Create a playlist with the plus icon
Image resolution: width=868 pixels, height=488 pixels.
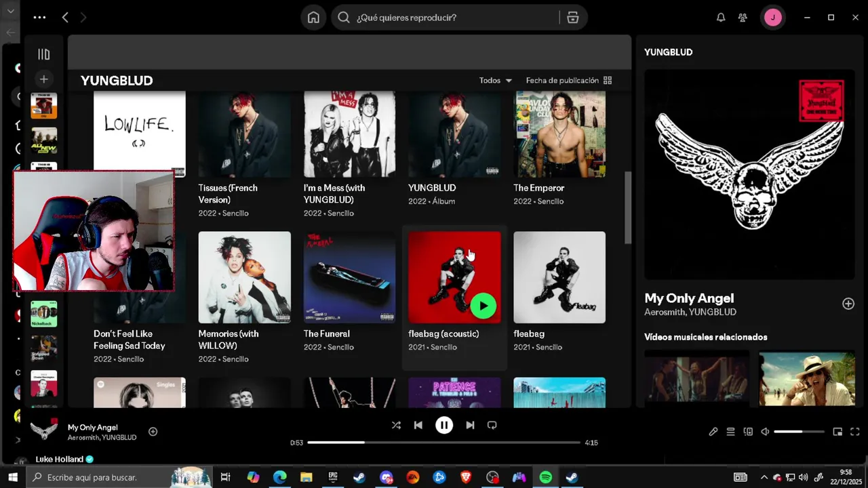(x=43, y=79)
